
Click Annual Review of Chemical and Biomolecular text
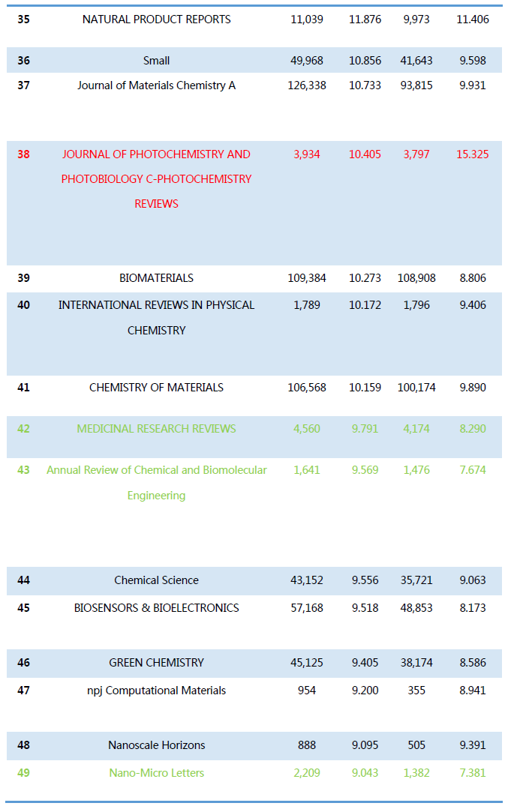click(x=156, y=470)
